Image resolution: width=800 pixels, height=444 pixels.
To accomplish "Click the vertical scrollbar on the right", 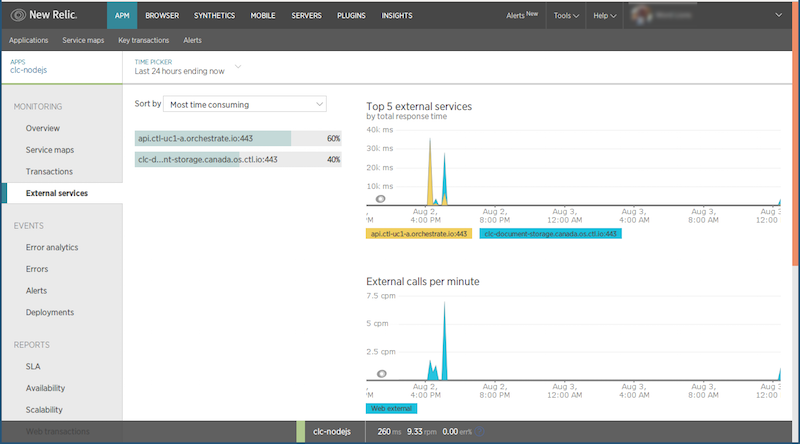I will (795, 133).
